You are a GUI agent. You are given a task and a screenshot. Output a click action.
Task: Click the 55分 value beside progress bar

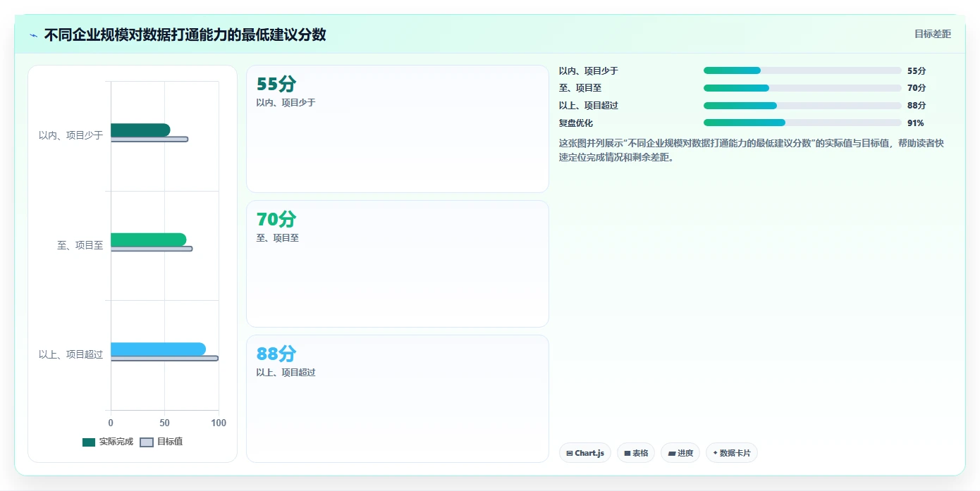(917, 70)
